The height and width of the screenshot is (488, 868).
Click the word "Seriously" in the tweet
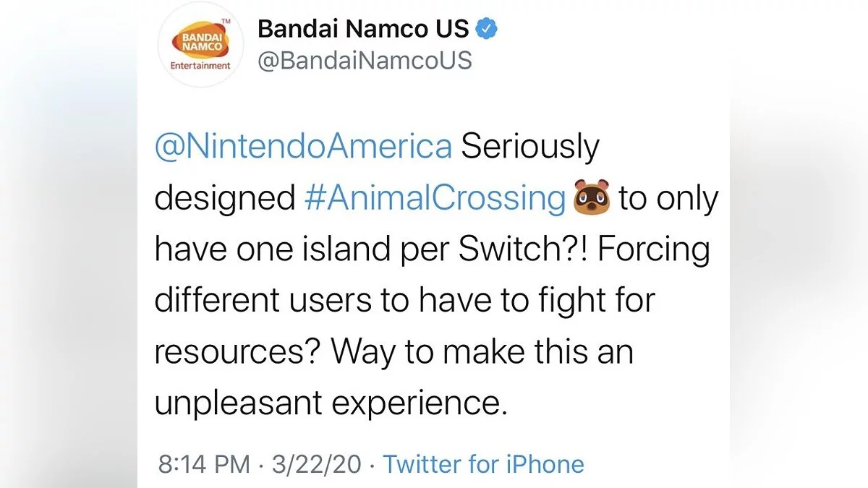530,147
